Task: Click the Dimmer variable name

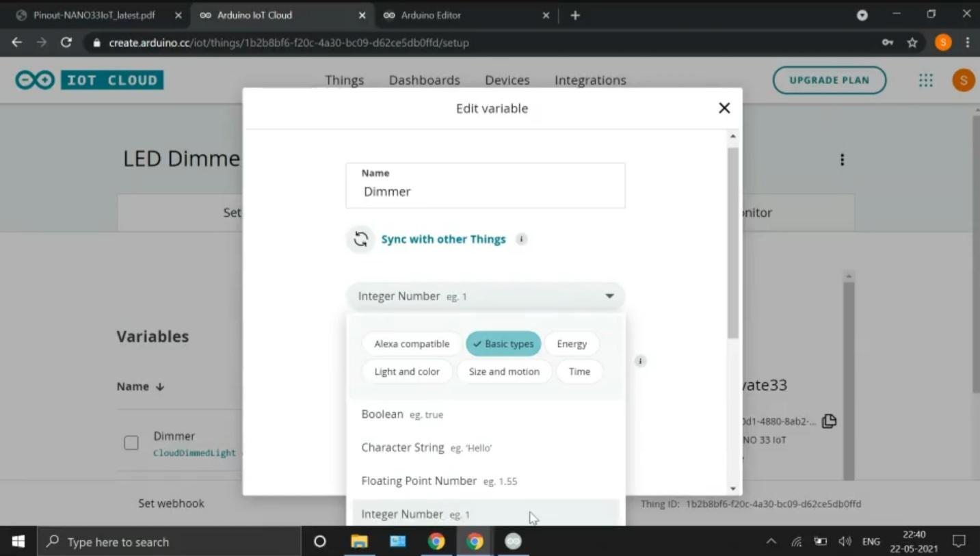Action: (174, 436)
